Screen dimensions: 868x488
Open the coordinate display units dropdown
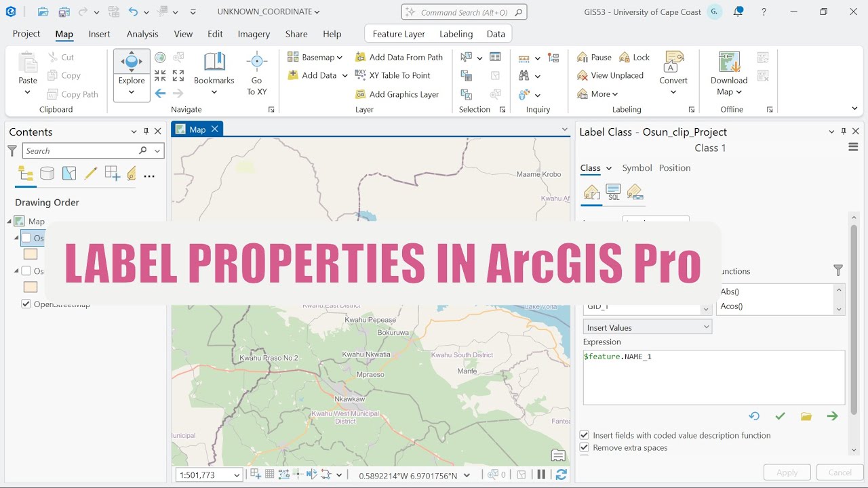pos(467,475)
